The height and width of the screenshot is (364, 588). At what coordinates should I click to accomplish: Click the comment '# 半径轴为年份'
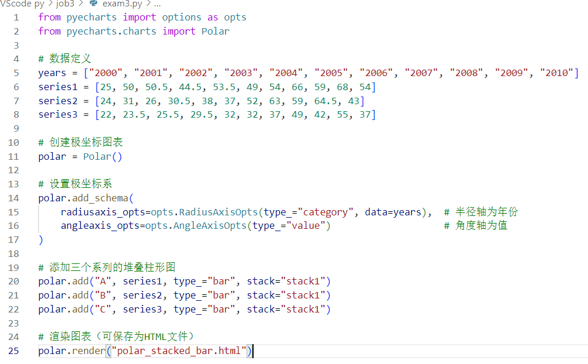481,212
